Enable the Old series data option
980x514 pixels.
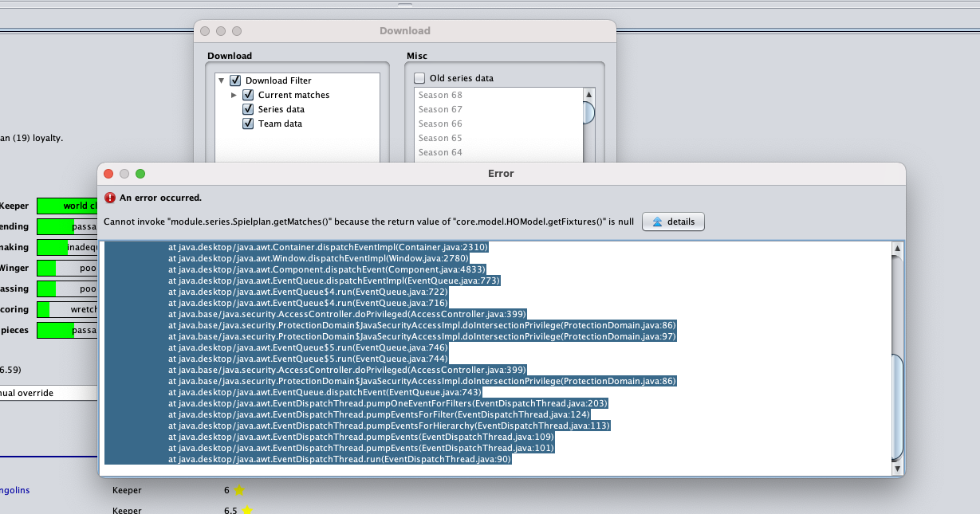tap(419, 77)
